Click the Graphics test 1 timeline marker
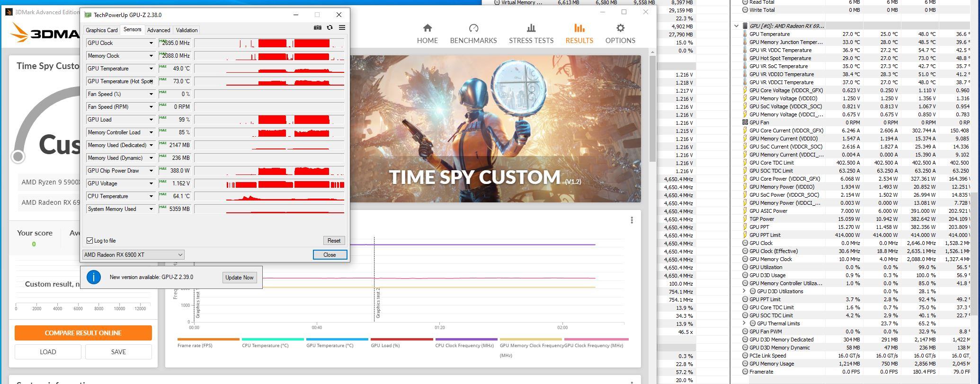The width and height of the screenshot is (980, 384). click(x=197, y=305)
